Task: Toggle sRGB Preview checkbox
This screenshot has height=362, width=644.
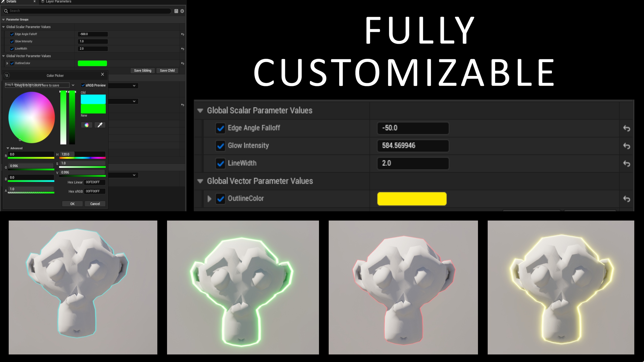Action: click(x=83, y=85)
